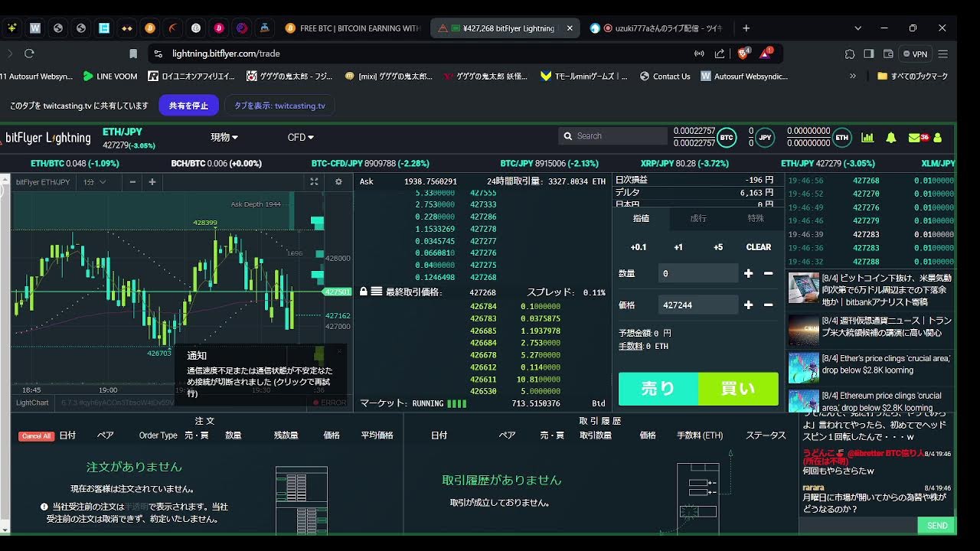Expand the CFD market dropdown

pyautogui.click(x=300, y=138)
